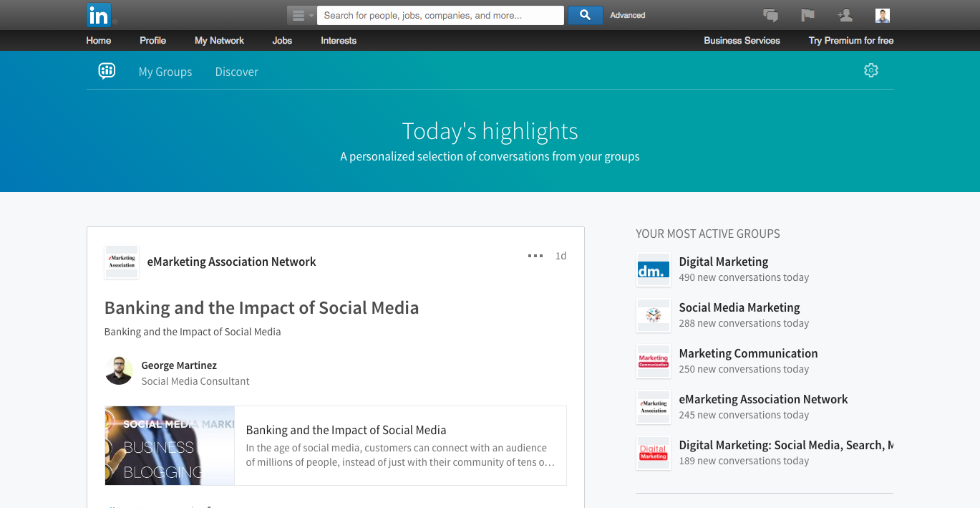Click the 1d post timestamp
The width and height of the screenshot is (980, 508).
pyautogui.click(x=561, y=256)
